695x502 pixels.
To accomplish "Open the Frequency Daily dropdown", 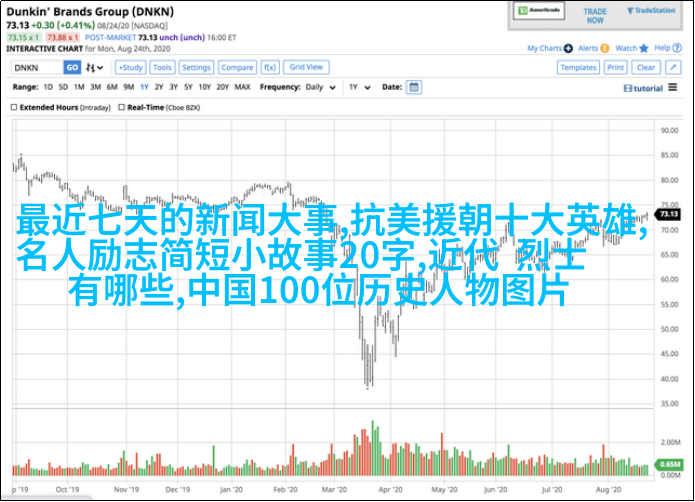I will coord(320,87).
